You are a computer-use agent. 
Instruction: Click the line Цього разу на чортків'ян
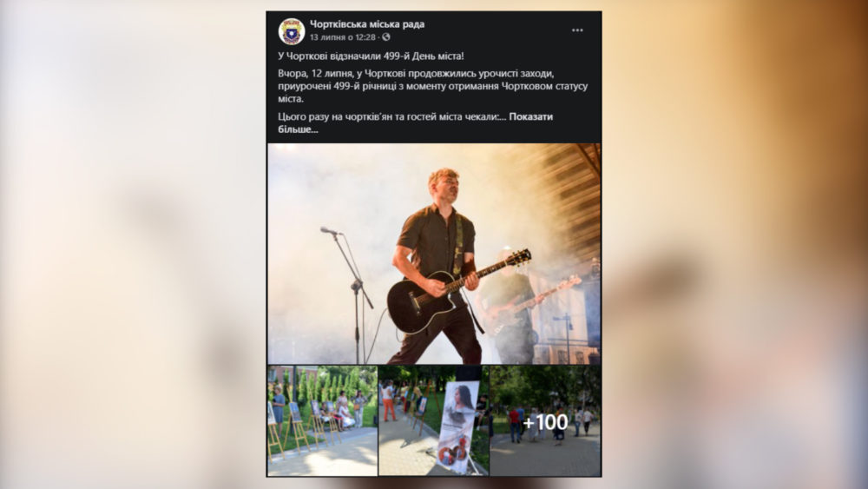coord(391,116)
